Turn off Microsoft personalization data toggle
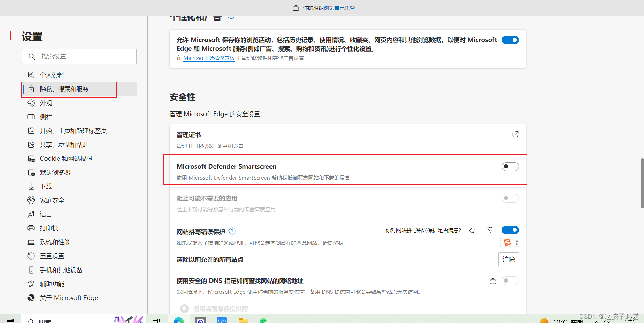Image resolution: width=644 pixels, height=323 pixels. click(x=510, y=40)
